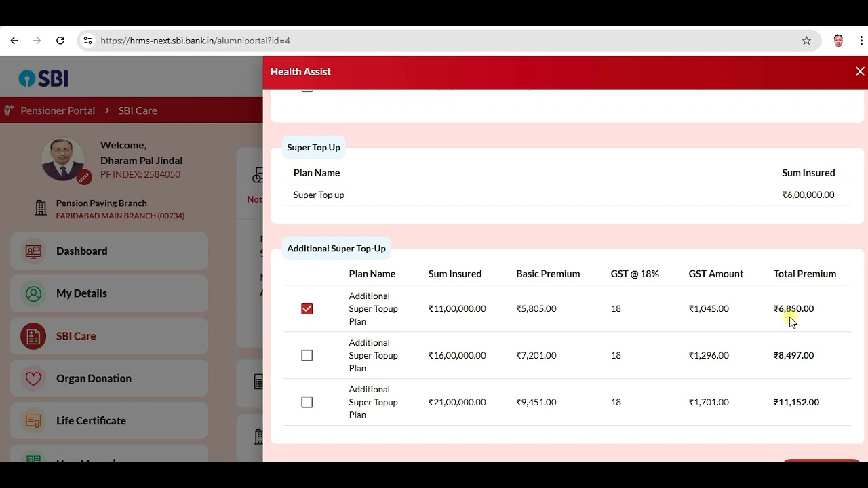
Task: Click the Pensioner Portal breadcrumb link
Action: point(58,110)
